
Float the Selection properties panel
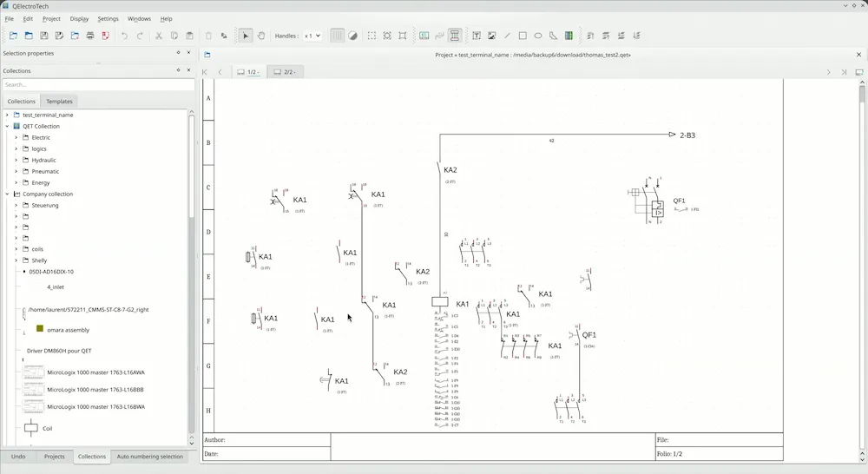coord(178,53)
